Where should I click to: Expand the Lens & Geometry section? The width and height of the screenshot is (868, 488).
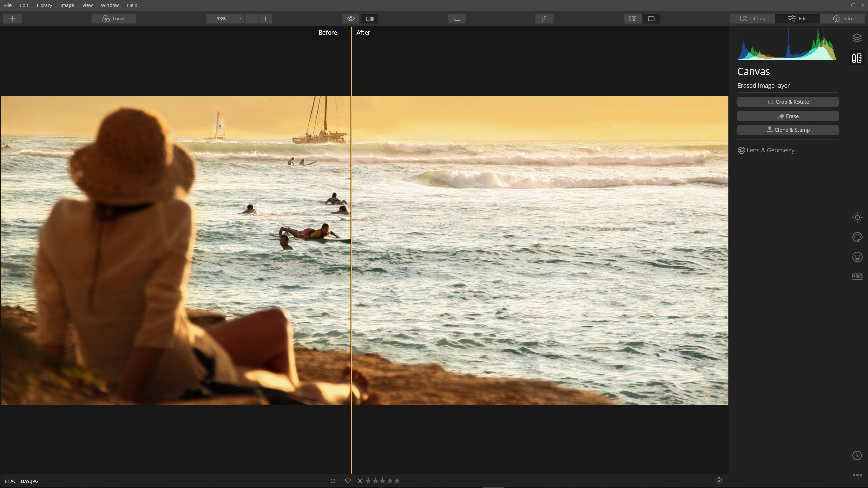(x=766, y=150)
